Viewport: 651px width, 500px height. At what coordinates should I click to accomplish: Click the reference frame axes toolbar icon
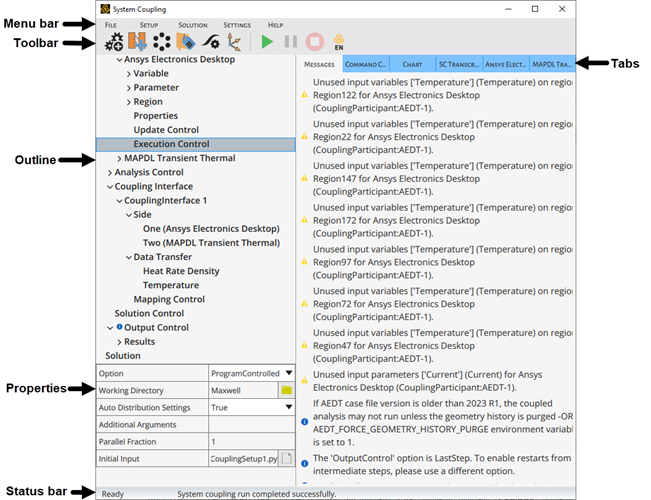click(x=234, y=42)
